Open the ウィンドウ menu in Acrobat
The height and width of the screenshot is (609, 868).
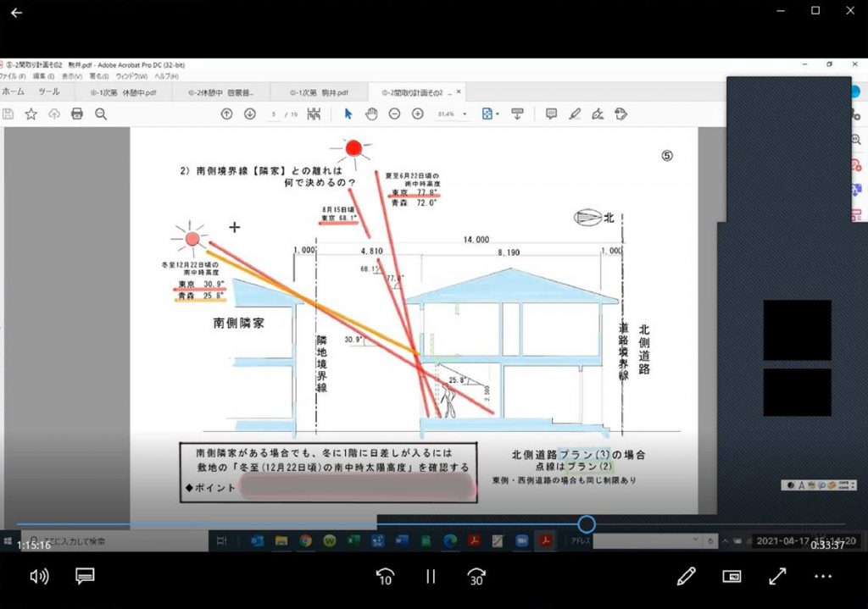click(131, 76)
